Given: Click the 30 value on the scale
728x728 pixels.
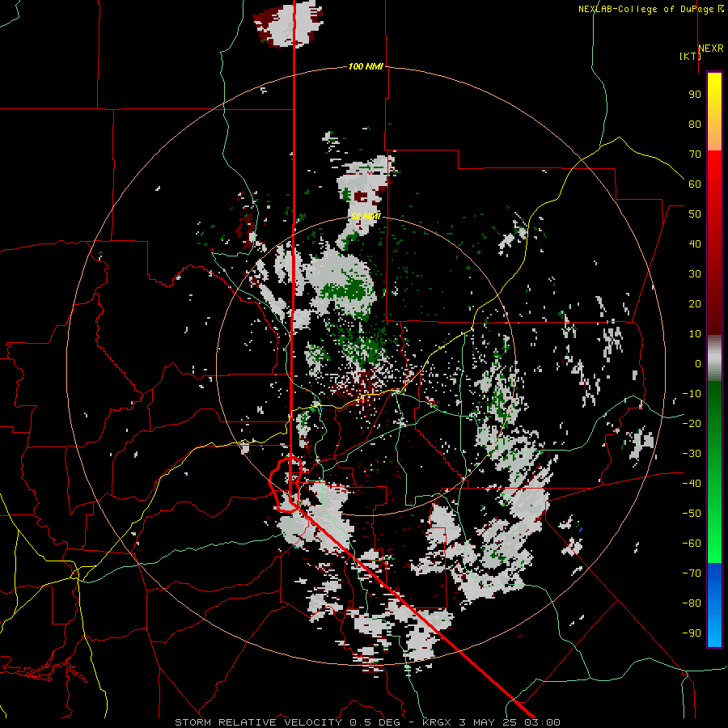Looking at the screenshot, I should coord(695,274).
